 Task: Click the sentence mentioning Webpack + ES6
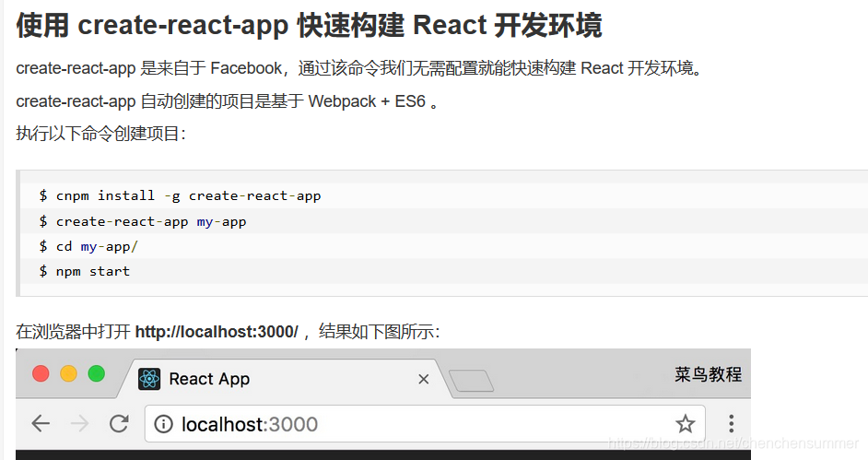point(228,101)
